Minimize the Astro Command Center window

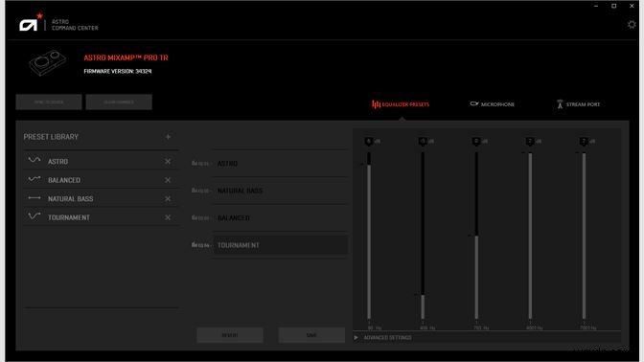(x=596, y=6)
